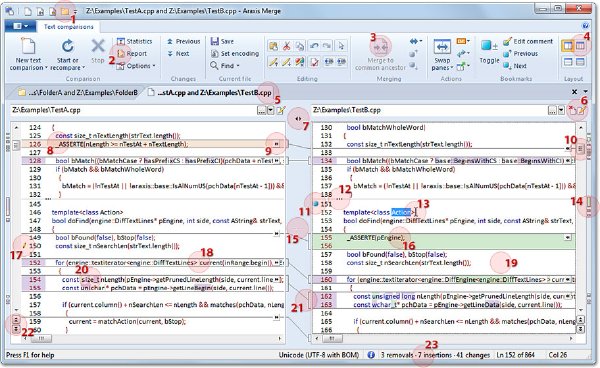Click the right pane horizontal scrollbar thumb
This screenshot has width=600, height=368.
[332, 339]
